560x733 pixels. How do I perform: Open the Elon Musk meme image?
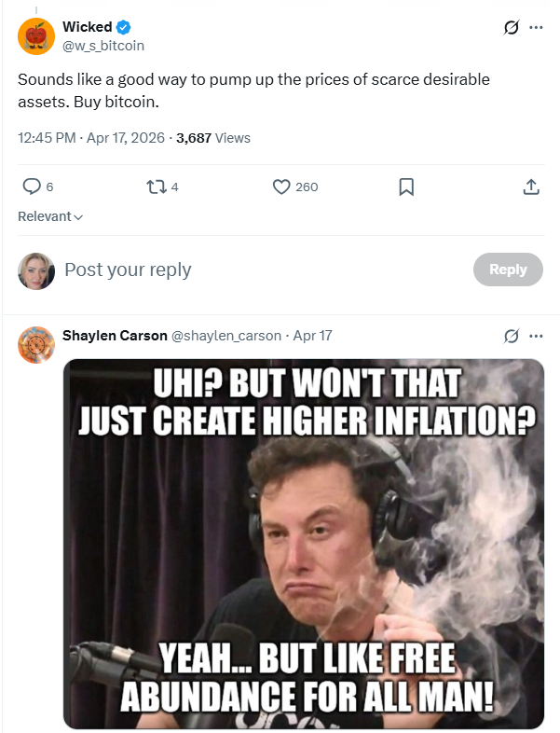pyautogui.click(x=304, y=543)
